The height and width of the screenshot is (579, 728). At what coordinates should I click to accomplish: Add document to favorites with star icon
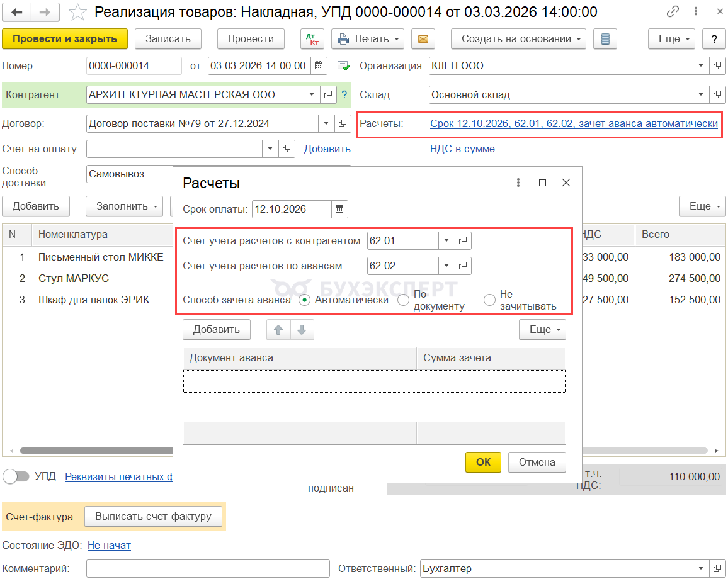78,12
